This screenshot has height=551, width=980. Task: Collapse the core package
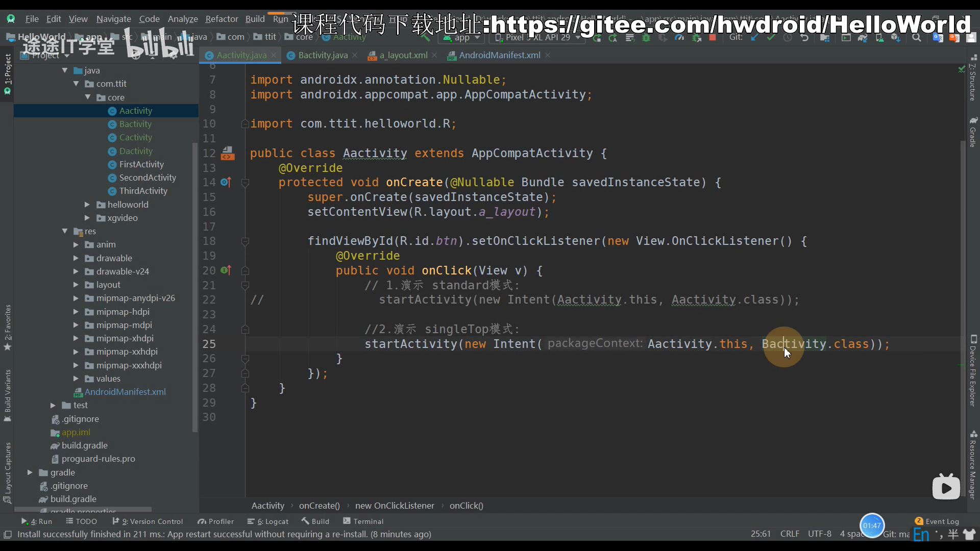click(x=88, y=97)
